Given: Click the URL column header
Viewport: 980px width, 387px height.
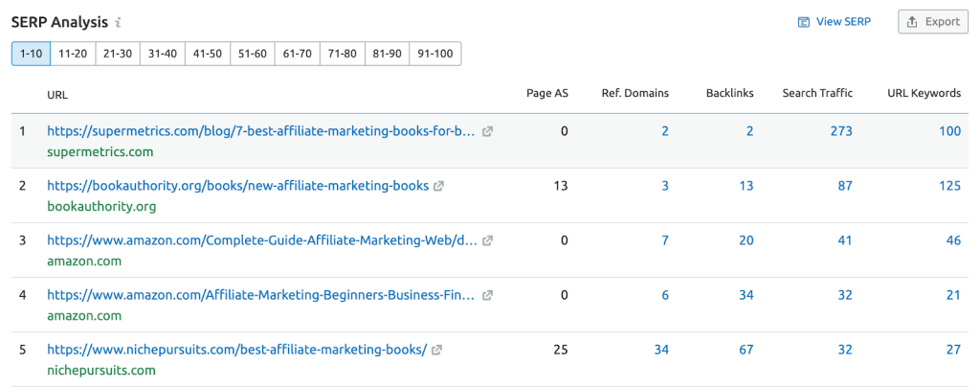Looking at the screenshot, I should click(57, 95).
